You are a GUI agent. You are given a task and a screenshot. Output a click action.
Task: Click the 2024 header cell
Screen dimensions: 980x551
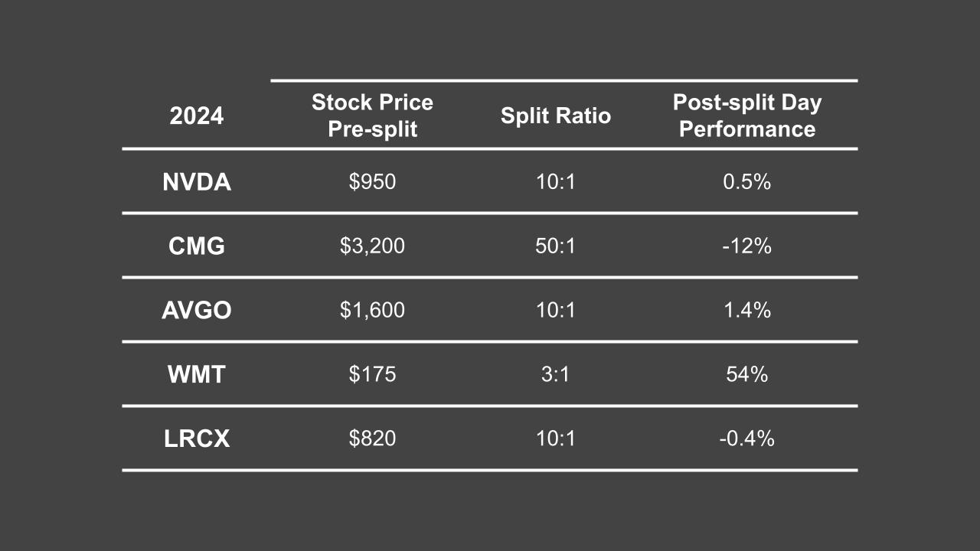point(197,116)
